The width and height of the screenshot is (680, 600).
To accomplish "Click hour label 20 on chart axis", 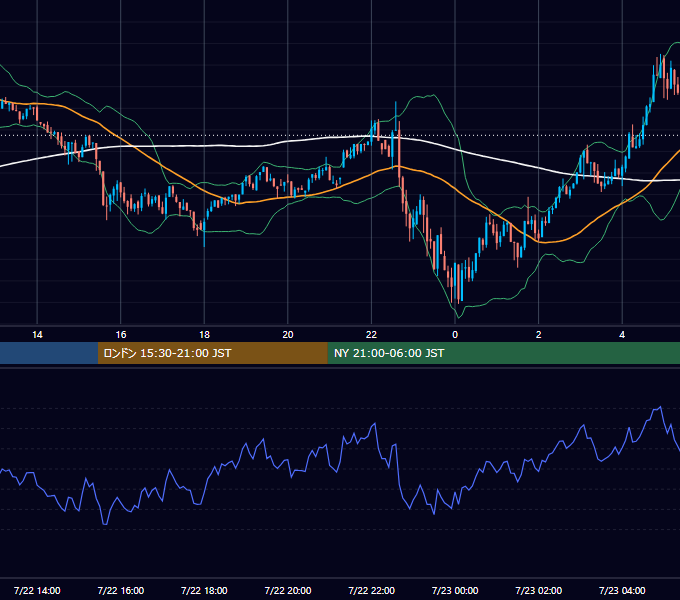I will (x=288, y=335).
